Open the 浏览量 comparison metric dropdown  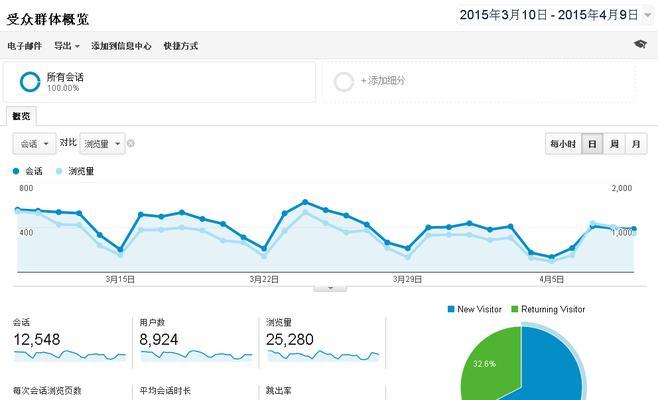point(102,144)
